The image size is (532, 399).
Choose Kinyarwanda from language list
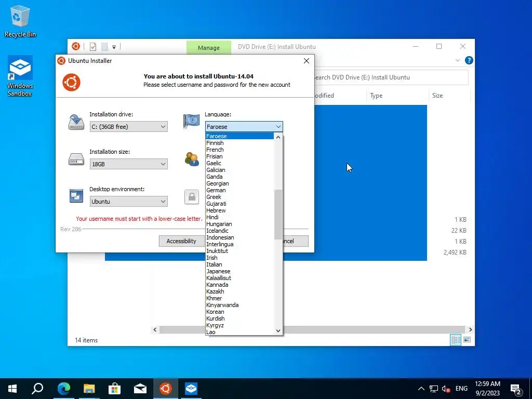[x=240, y=304]
